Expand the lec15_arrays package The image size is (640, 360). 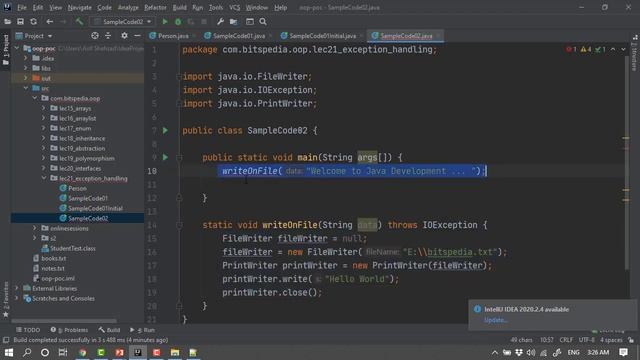44,108
